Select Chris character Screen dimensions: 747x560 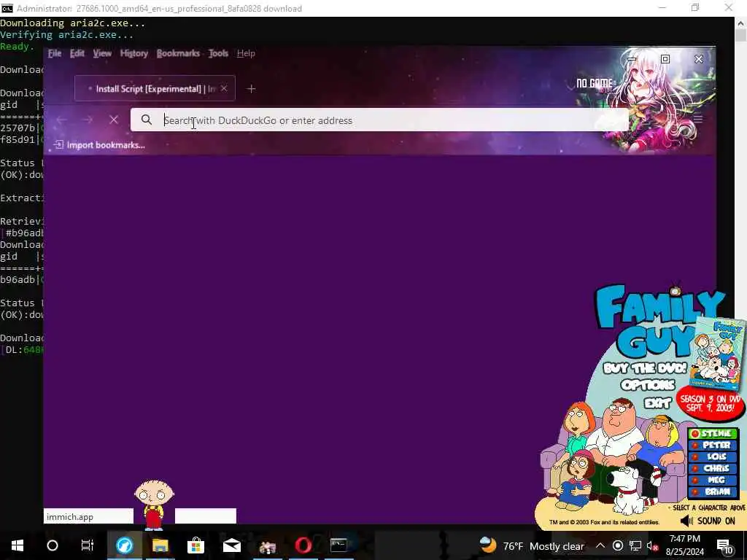pyautogui.click(x=712, y=468)
